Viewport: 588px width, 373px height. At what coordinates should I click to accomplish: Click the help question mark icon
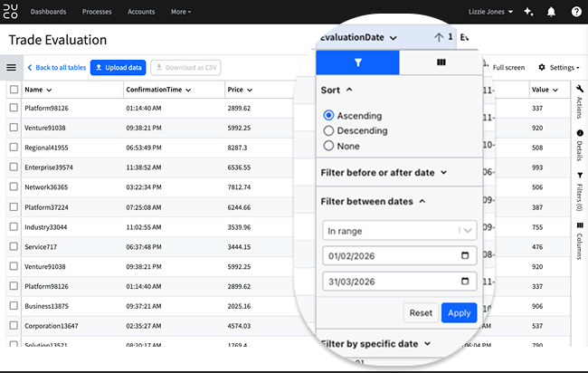[576, 12]
